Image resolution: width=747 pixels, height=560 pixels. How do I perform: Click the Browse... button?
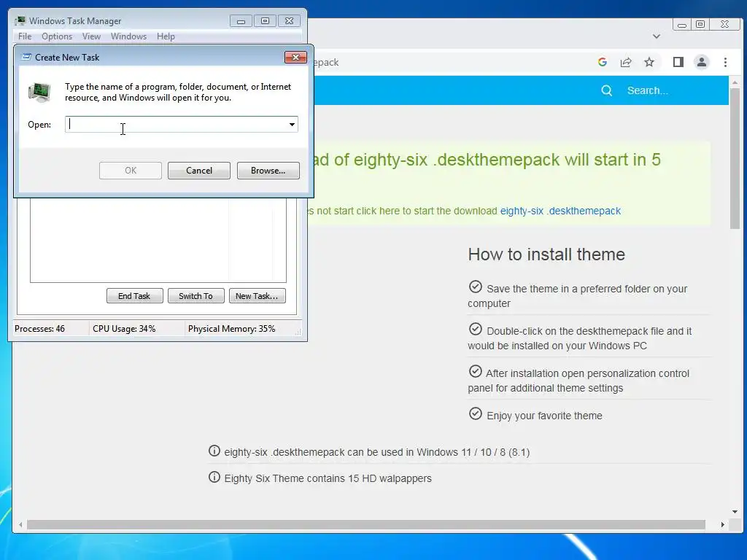pos(268,171)
